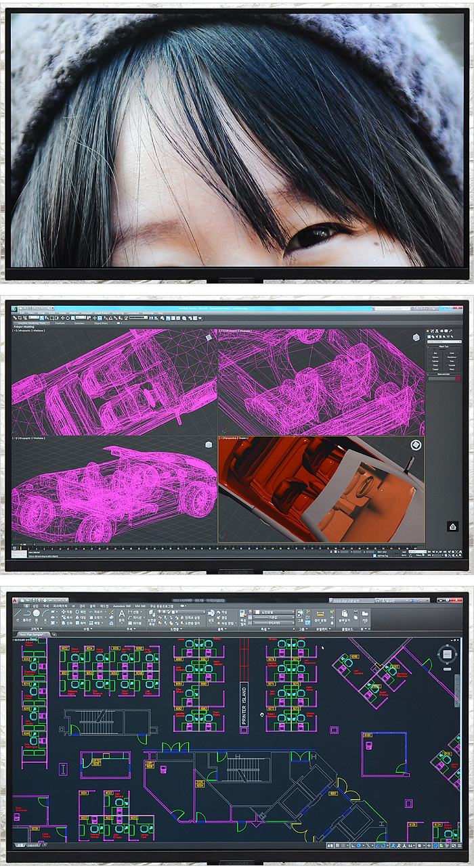Click the AutoCAD red A application button
This screenshot has width=474, height=868.
(x=14, y=601)
